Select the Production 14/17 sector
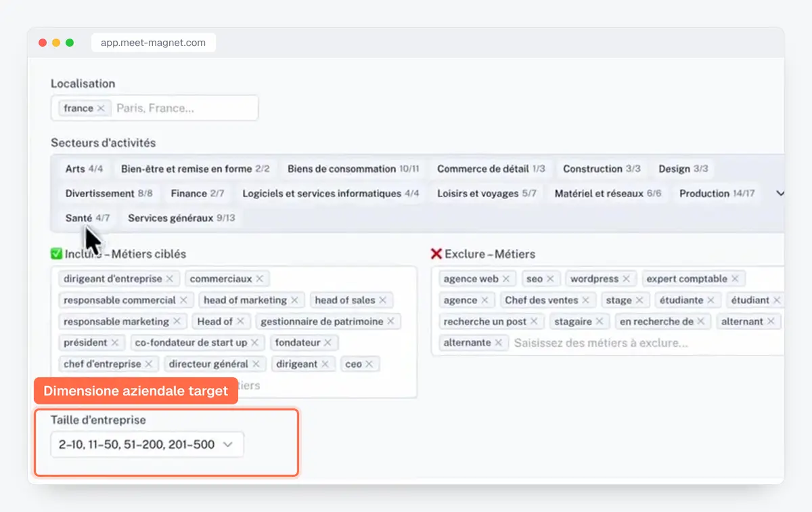 coord(717,194)
